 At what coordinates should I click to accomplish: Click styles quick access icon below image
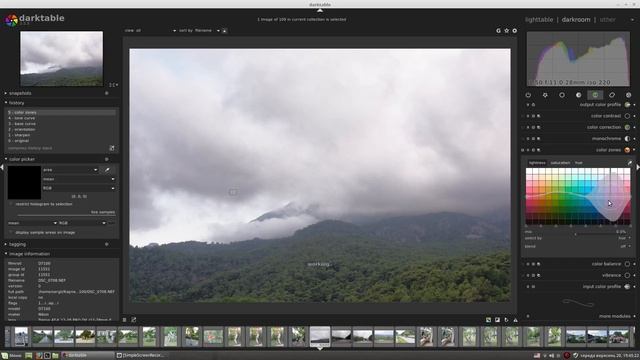click(x=133, y=320)
